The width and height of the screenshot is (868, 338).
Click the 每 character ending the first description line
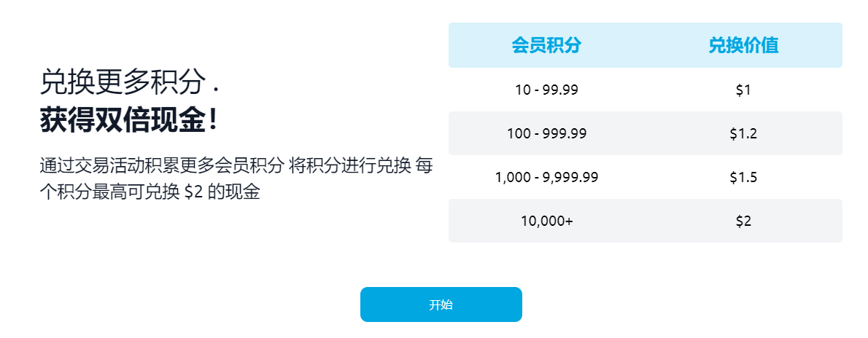424,165
